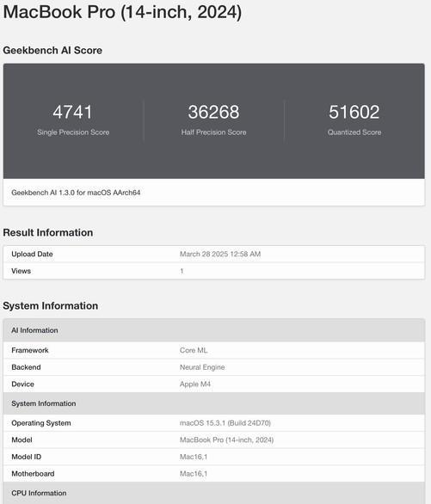Click the Motherboard row value
This screenshot has width=431, height=504.
click(x=194, y=474)
